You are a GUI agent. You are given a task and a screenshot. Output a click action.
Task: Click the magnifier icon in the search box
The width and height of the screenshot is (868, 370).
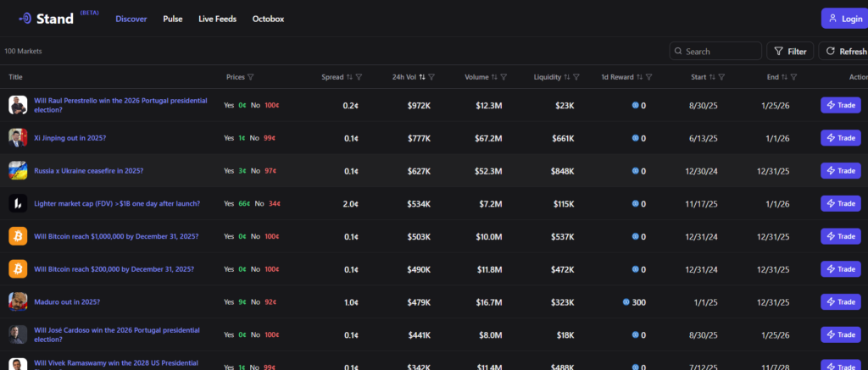pos(678,52)
